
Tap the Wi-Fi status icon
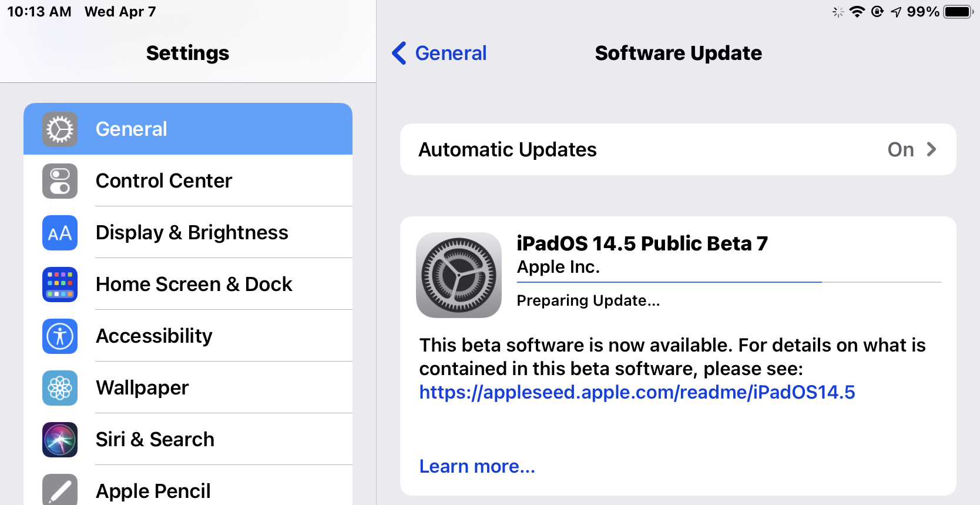pos(857,12)
